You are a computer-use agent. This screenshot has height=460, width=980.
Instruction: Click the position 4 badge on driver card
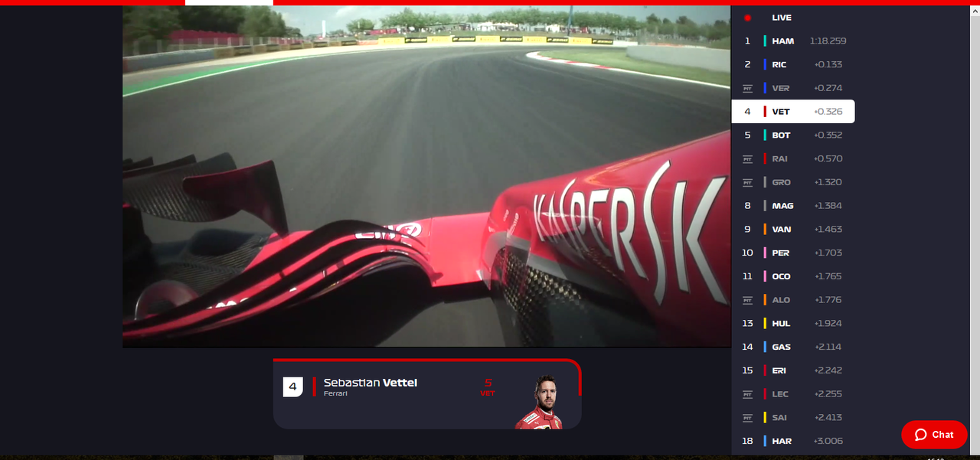point(293,387)
